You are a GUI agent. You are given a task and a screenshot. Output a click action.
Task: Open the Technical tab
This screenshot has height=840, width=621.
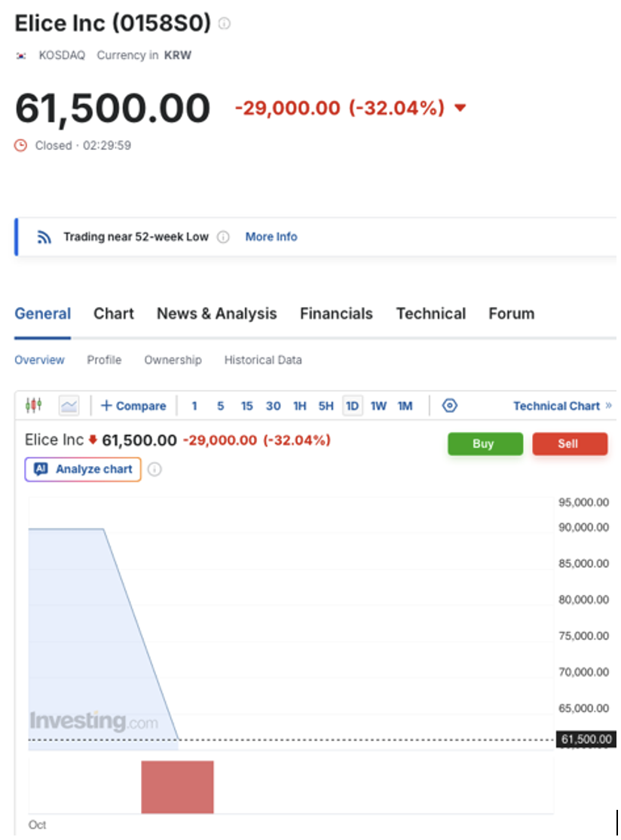click(x=431, y=314)
